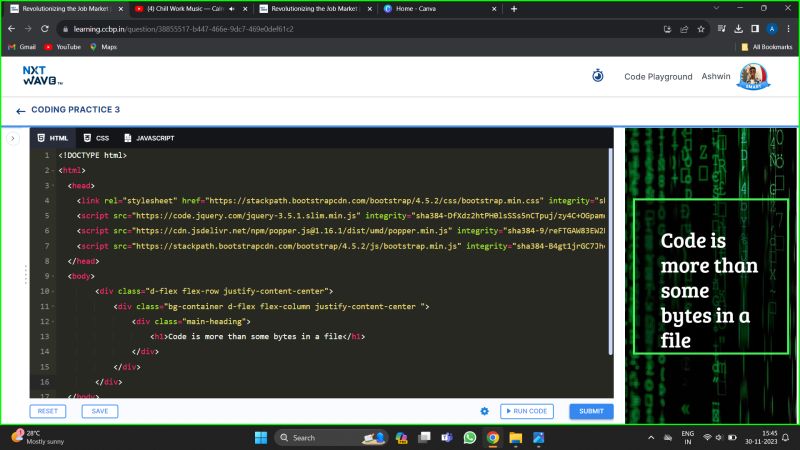The height and width of the screenshot is (450, 800).
Task: Toggle the browser side panel icon
Action: (755, 29)
